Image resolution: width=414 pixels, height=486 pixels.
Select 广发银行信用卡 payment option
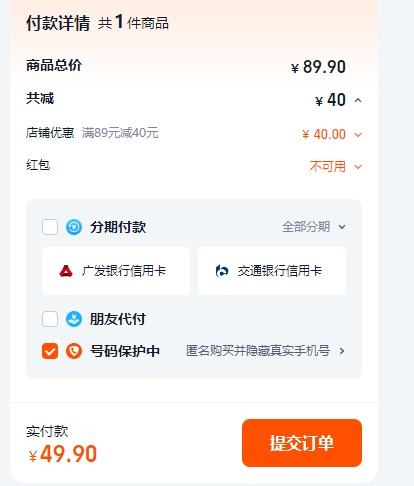click(x=116, y=271)
